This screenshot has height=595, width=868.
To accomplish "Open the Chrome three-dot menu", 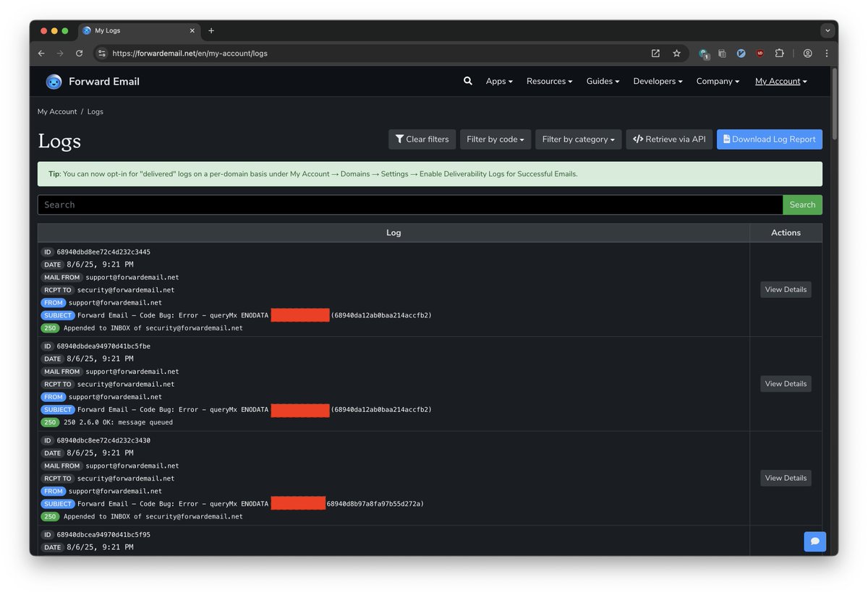I will 827,53.
